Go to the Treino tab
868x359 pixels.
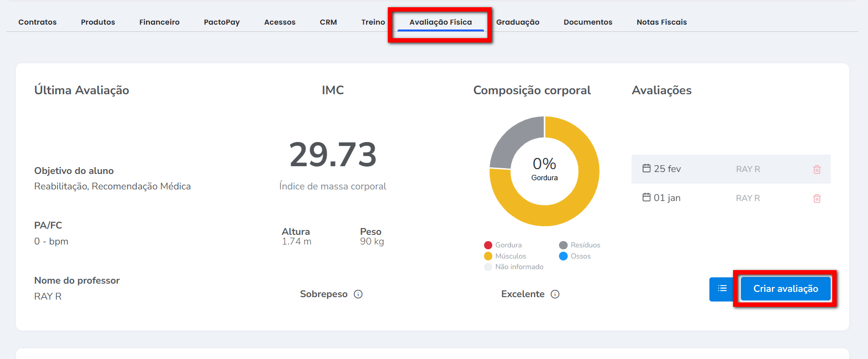click(373, 22)
